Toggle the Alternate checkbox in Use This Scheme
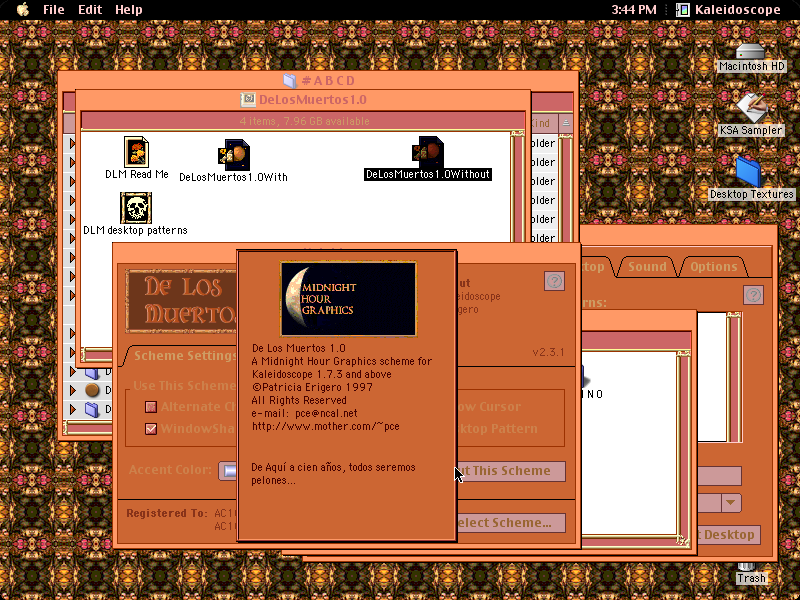 point(151,407)
